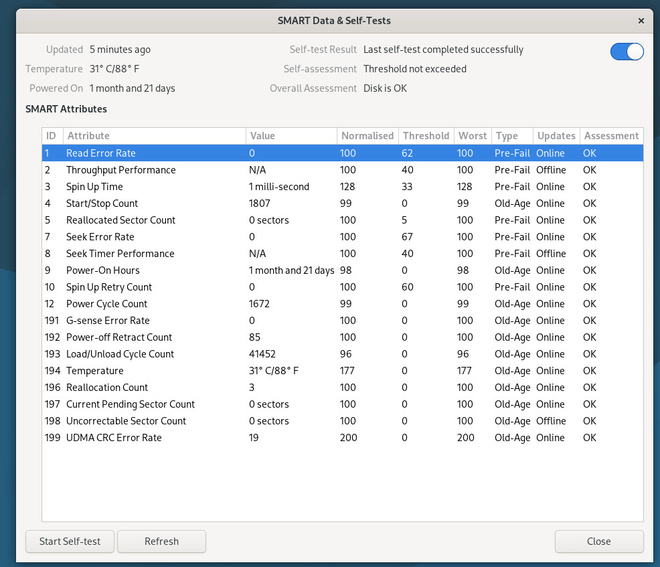Click 'Last self-test completed successfully' text
The width and height of the screenshot is (660, 567).
(x=443, y=50)
